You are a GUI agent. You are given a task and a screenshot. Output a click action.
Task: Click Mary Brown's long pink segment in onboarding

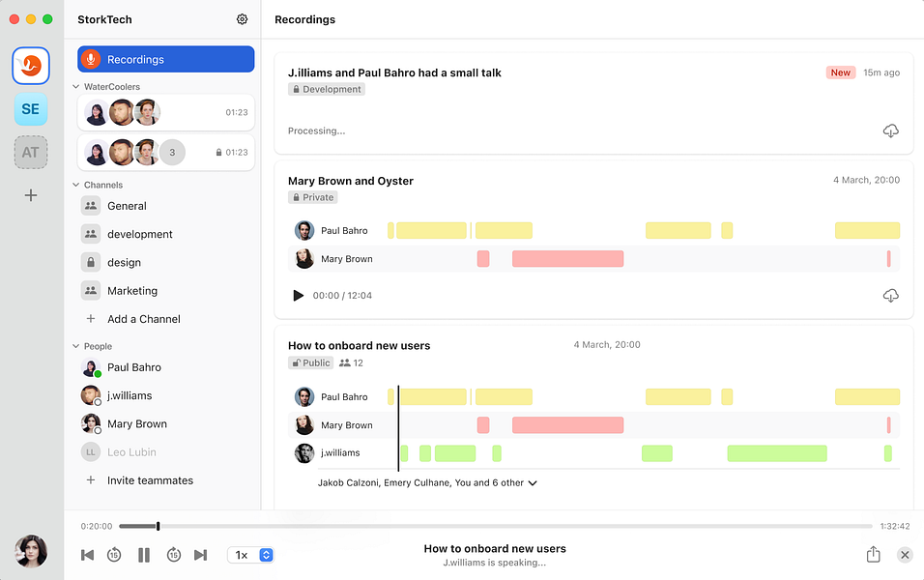pos(567,425)
